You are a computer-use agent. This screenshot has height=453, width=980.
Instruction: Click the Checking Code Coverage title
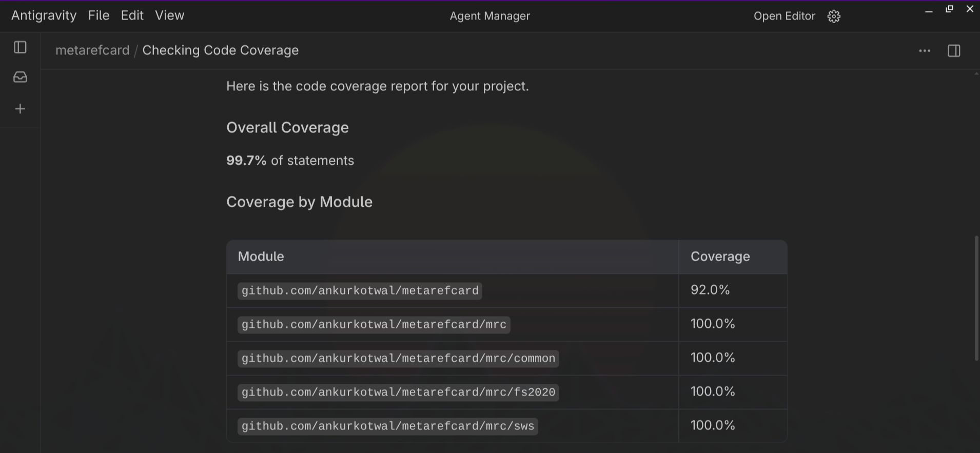pos(220,50)
